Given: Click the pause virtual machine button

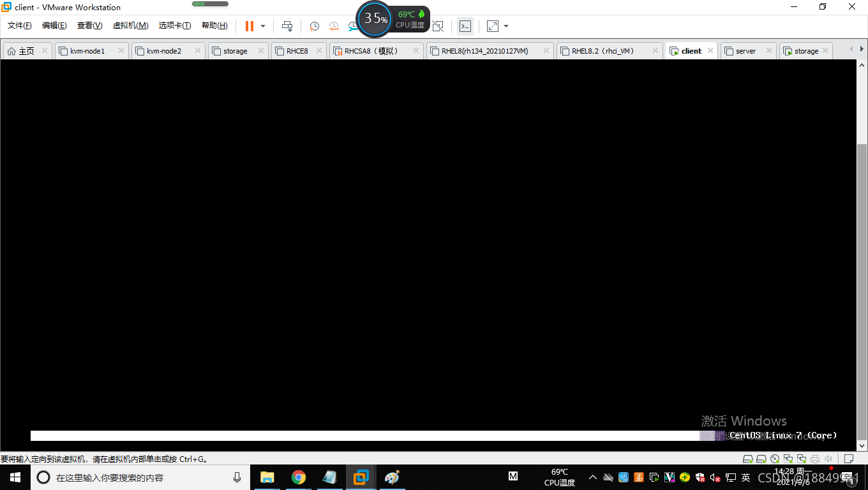Looking at the screenshot, I should (250, 26).
